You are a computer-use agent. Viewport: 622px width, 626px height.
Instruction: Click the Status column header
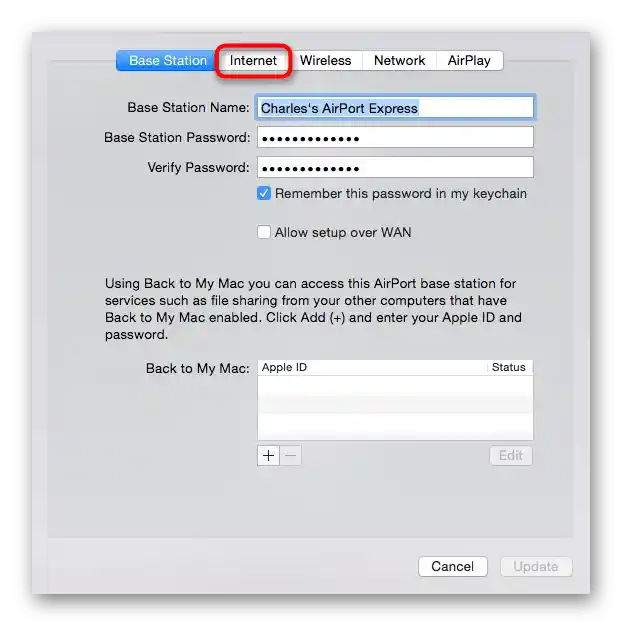(510, 367)
